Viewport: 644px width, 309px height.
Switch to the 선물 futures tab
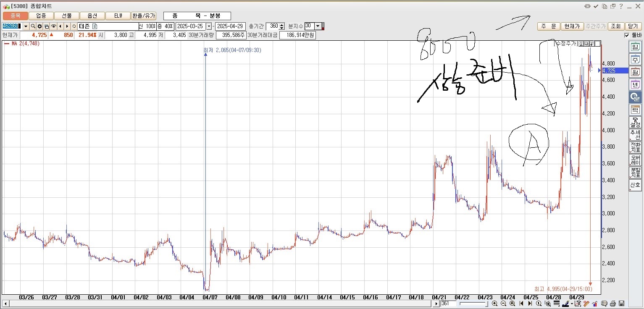[67, 16]
